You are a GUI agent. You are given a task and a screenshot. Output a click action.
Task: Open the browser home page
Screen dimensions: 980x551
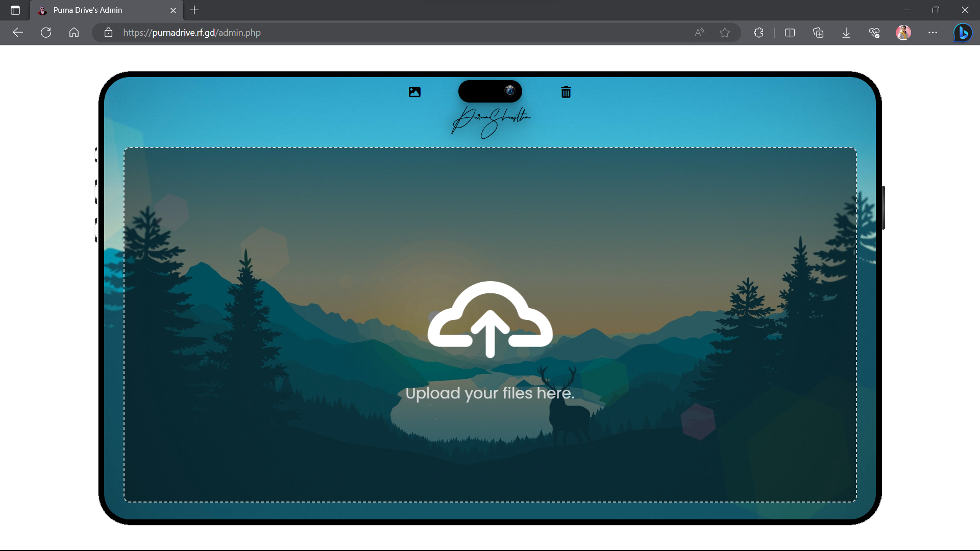click(x=74, y=33)
